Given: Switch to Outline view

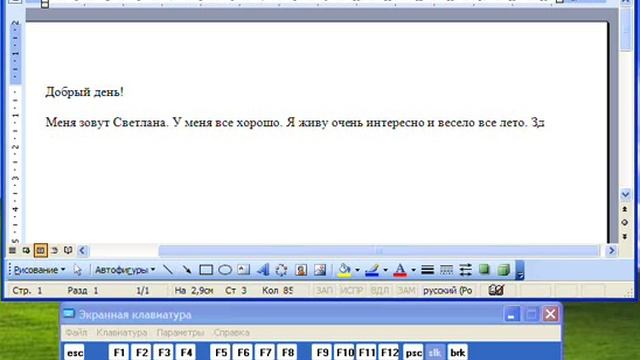Looking at the screenshot, I should (54, 250).
